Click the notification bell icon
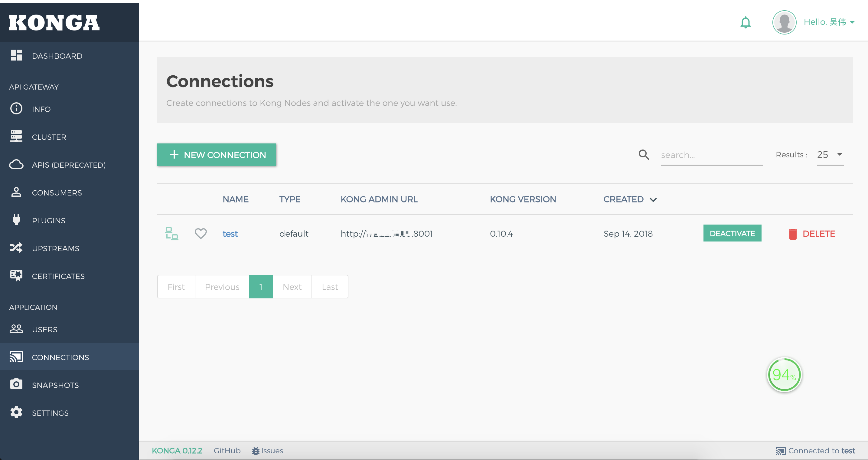Image resolution: width=868 pixels, height=460 pixels. coord(745,22)
